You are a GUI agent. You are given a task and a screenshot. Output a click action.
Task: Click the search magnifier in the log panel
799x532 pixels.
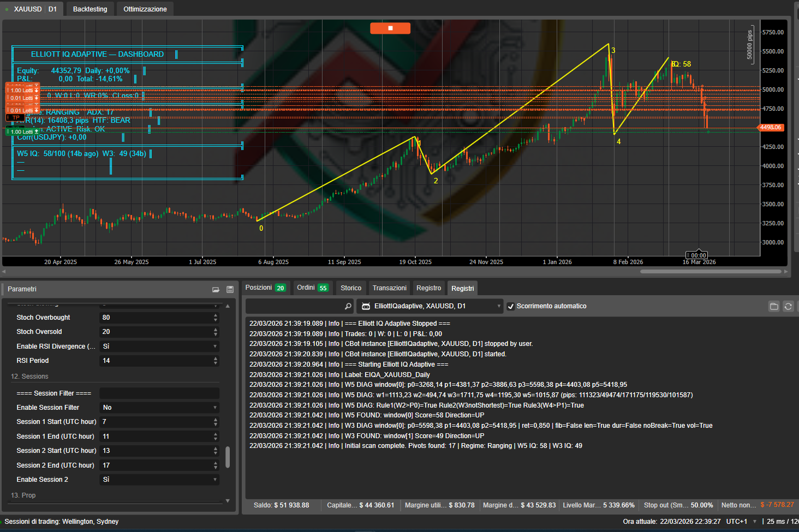click(x=348, y=306)
